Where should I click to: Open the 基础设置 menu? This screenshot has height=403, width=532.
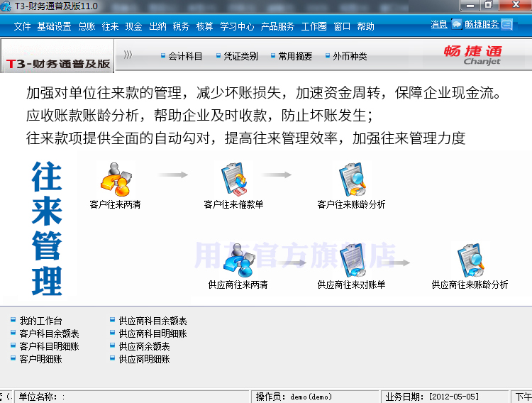[x=54, y=26]
